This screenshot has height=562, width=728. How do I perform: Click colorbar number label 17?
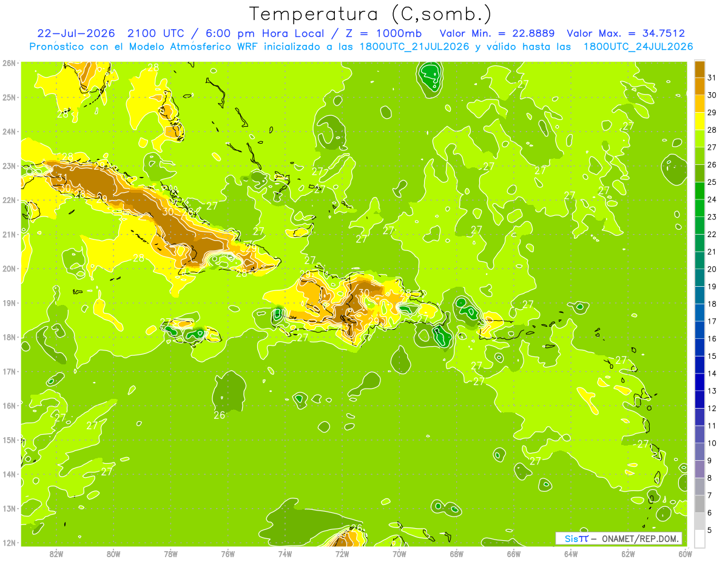[712, 321]
